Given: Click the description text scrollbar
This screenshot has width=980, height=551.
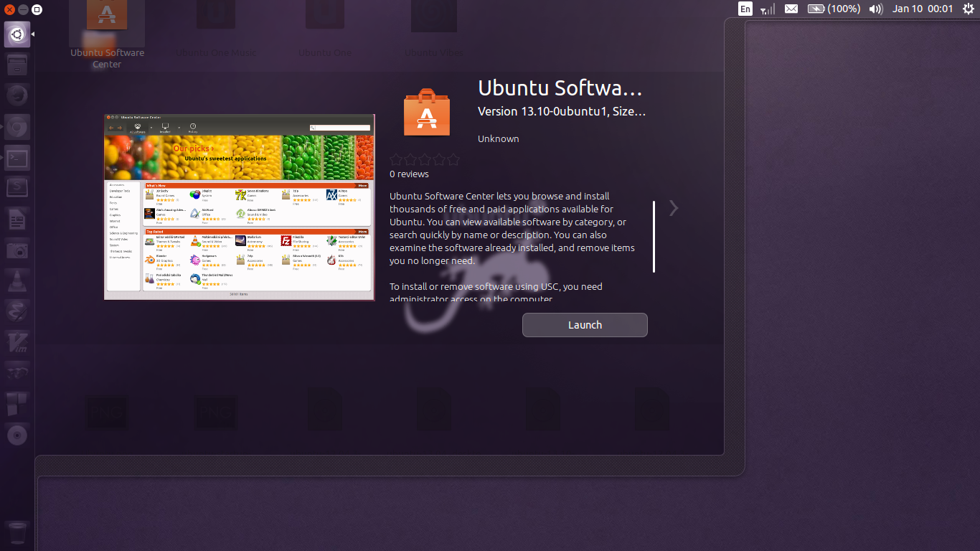Looking at the screenshot, I should coord(654,237).
